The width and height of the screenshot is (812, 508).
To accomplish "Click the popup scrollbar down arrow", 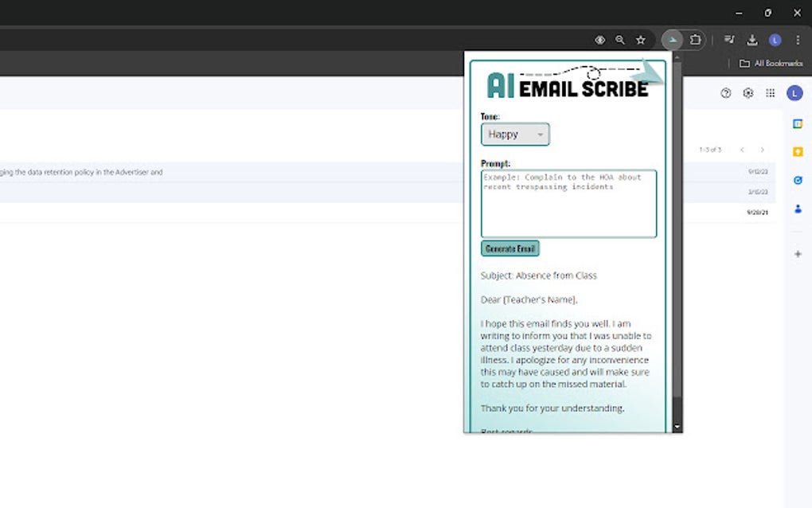I will [677, 424].
